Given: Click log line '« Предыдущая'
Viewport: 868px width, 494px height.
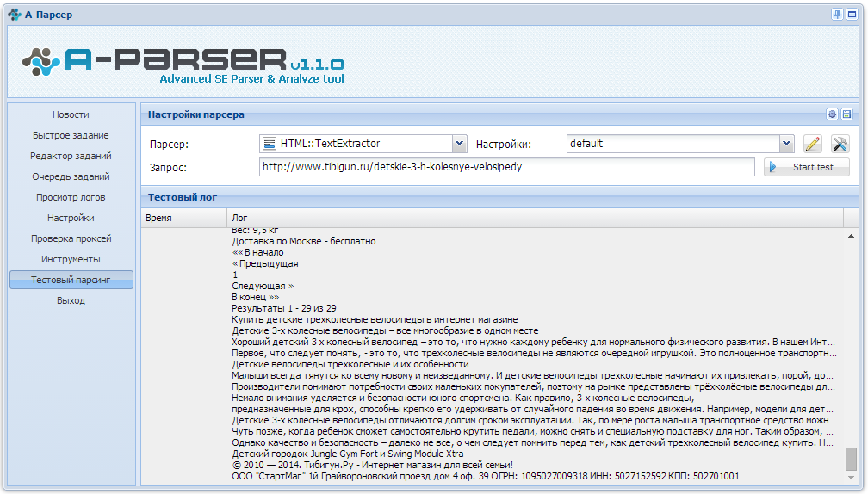Looking at the screenshot, I should pyautogui.click(x=265, y=263).
